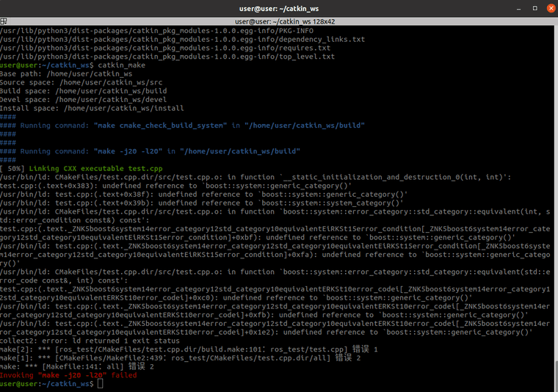Close the terminal with the orange button

(551, 8)
